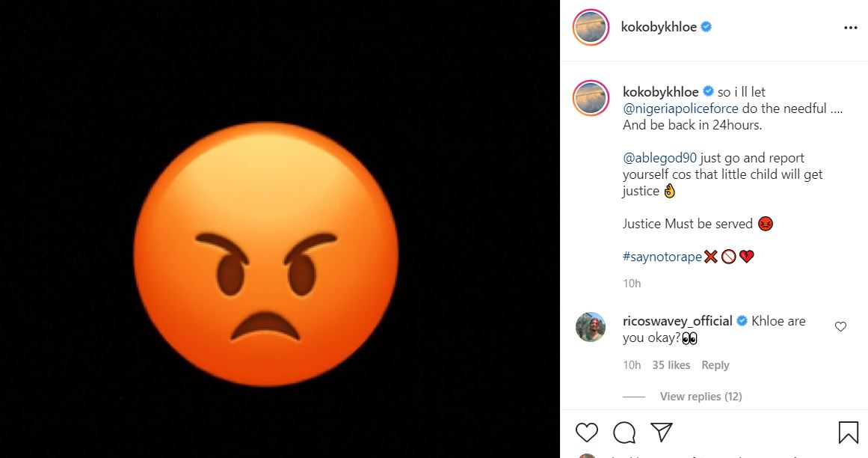Visit @nigeriapoliceforce mention

[x=680, y=109]
